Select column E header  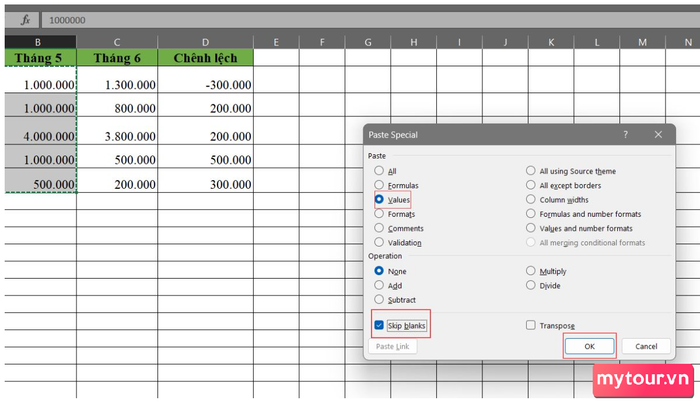pos(276,42)
